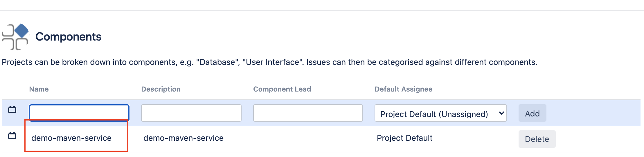Screen dimensions: 644x157
Task: Select the demo-maven-service component name
Action: tap(71, 138)
